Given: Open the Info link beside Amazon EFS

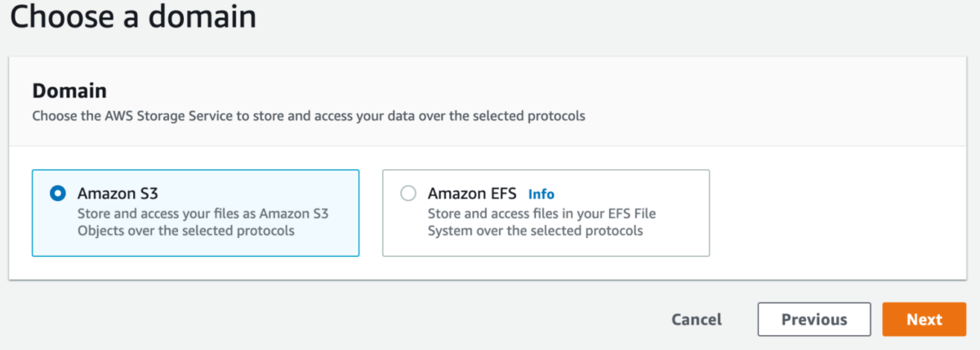Looking at the screenshot, I should click(541, 195).
